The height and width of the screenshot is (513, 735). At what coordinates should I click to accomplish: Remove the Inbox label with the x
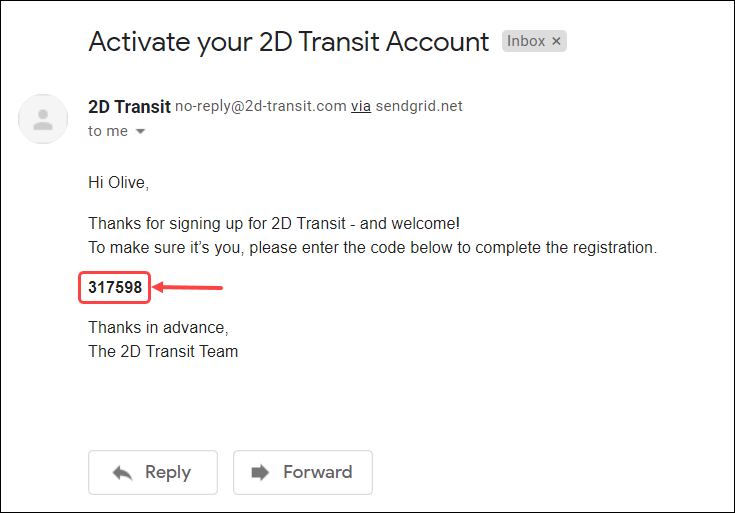click(556, 41)
